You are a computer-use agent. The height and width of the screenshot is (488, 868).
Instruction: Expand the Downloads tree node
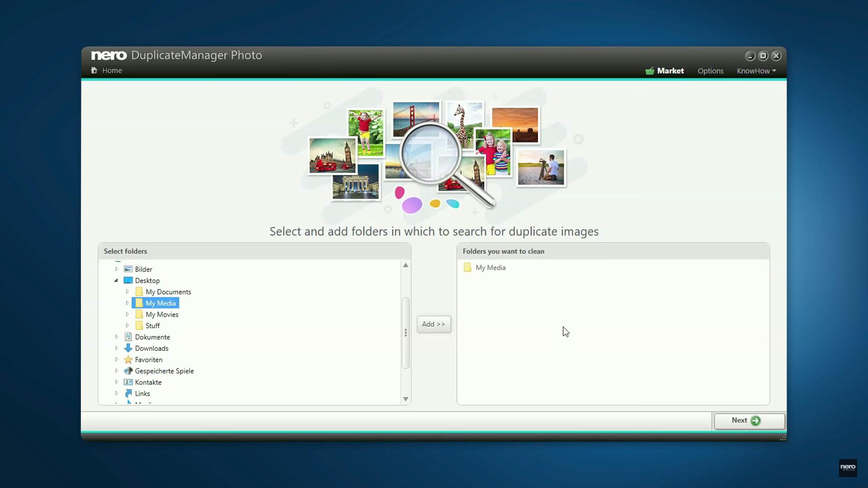(x=117, y=348)
